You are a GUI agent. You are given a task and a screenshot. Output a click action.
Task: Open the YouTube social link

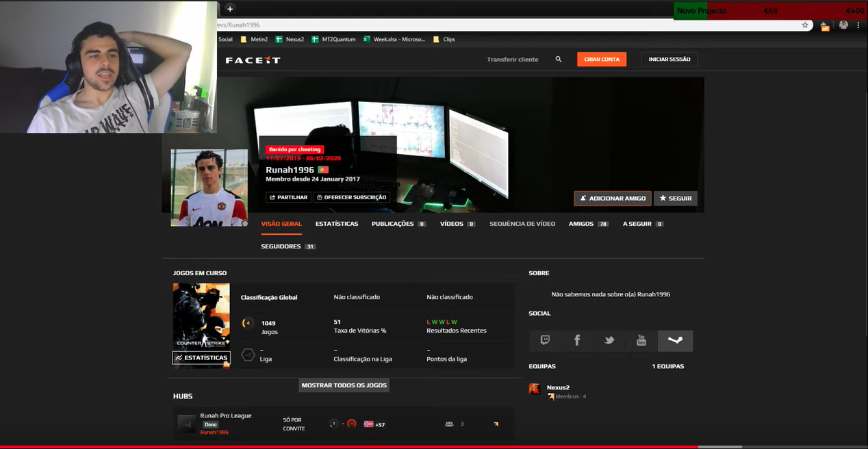(641, 340)
